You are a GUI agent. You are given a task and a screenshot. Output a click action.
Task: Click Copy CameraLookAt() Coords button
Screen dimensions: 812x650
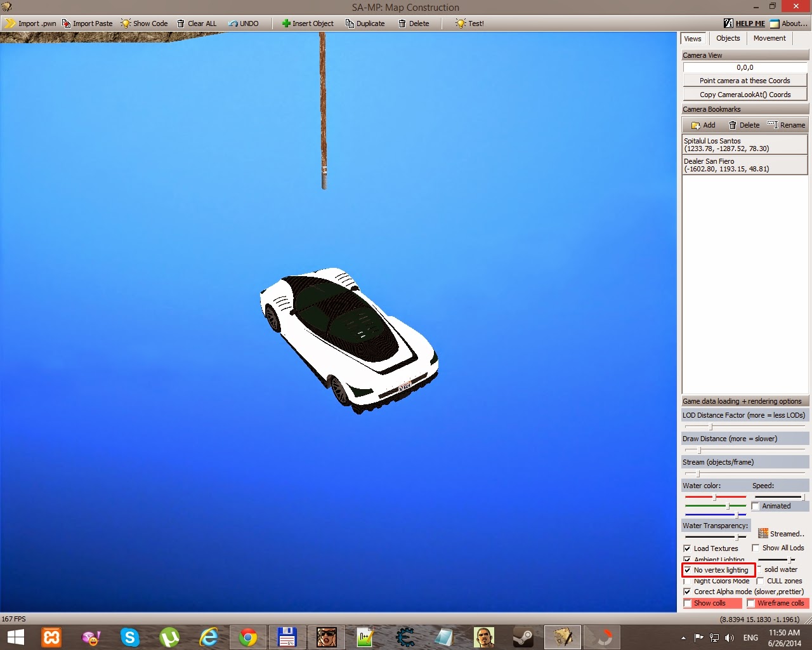point(745,95)
